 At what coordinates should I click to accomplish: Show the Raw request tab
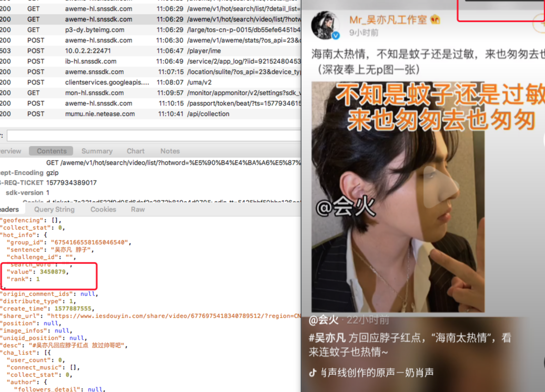pyautogui.click(x=138, y=209)
